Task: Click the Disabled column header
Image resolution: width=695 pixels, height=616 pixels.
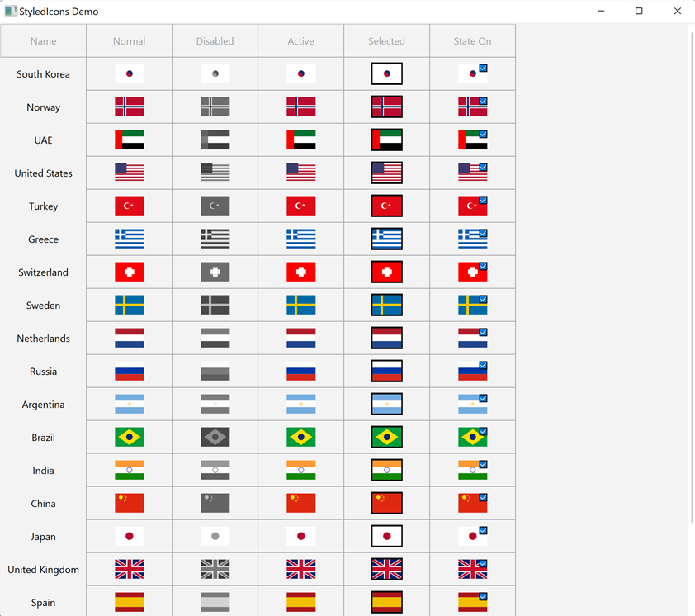Action: coord(215,41)
